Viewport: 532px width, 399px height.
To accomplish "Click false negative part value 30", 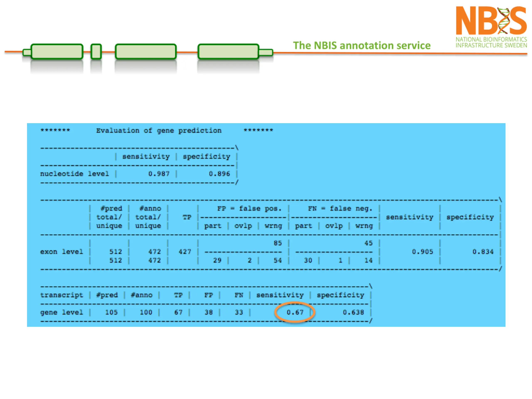I will (x=308, y=260).
